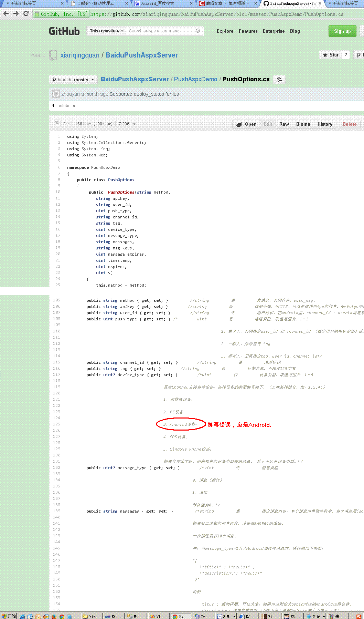Click the file document icon in the file header
This screenshot has height=619, width=364.
point(57,124)
